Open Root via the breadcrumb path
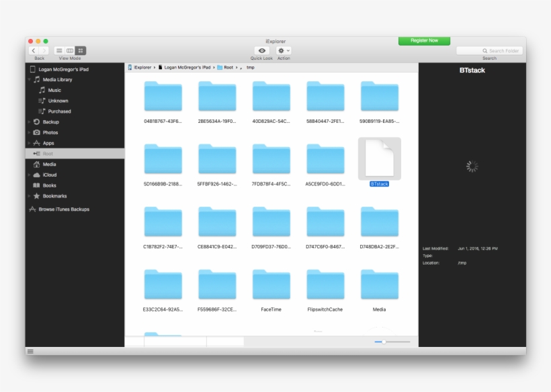Image resolution: width=551 pixels, height=392 pixels. click(x=227, y=67)
